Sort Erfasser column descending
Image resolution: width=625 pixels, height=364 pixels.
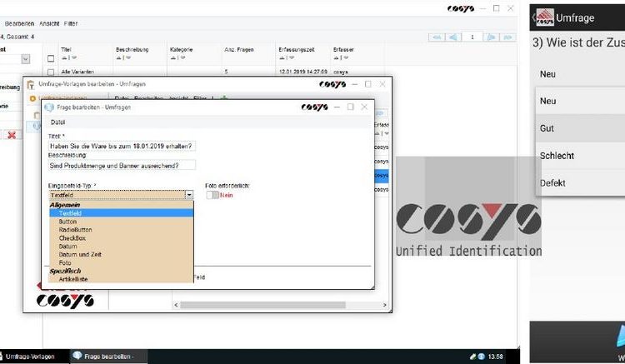click(x=346, y=57)
